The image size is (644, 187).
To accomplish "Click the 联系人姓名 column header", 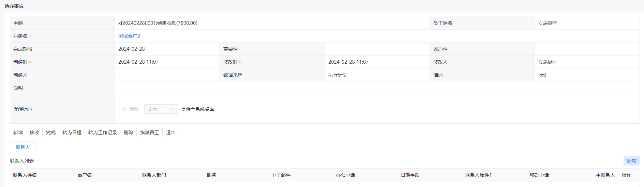I will [25, 175].
